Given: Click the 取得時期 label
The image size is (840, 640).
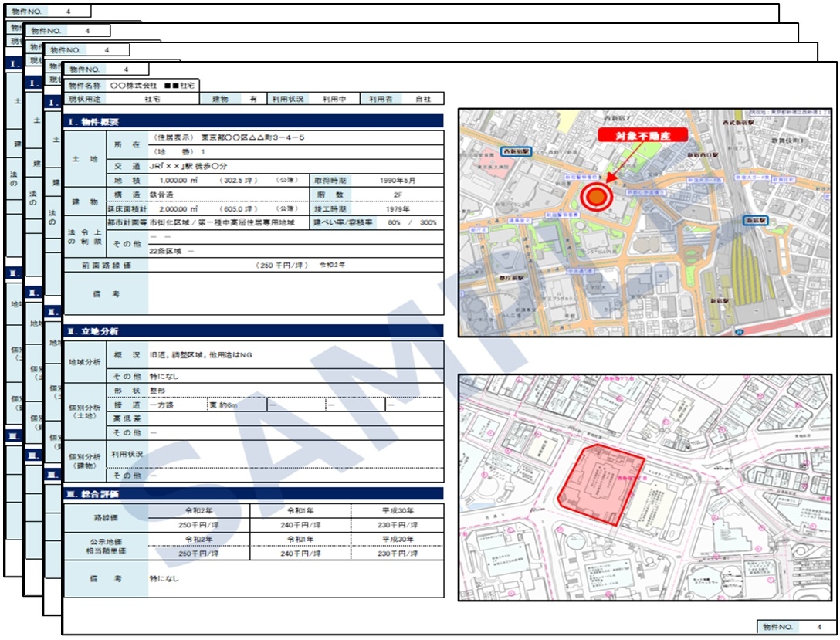Looking at the screenshot, I should 330,181.
